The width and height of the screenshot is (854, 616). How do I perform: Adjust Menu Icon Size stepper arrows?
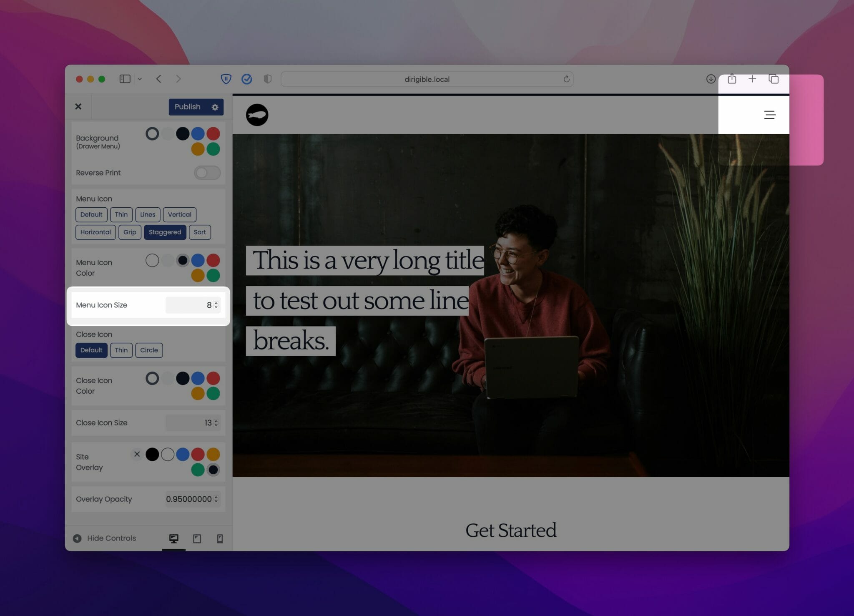[216, 305]
